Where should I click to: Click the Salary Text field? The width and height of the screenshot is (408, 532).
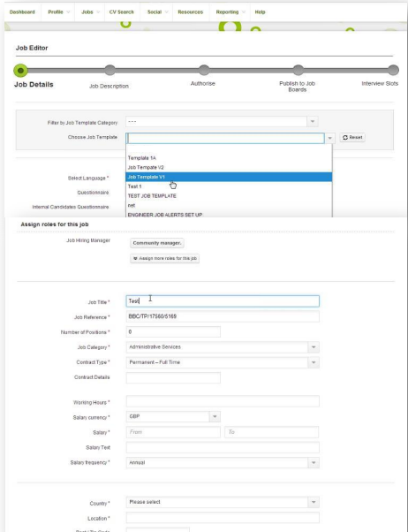(223, 447)
